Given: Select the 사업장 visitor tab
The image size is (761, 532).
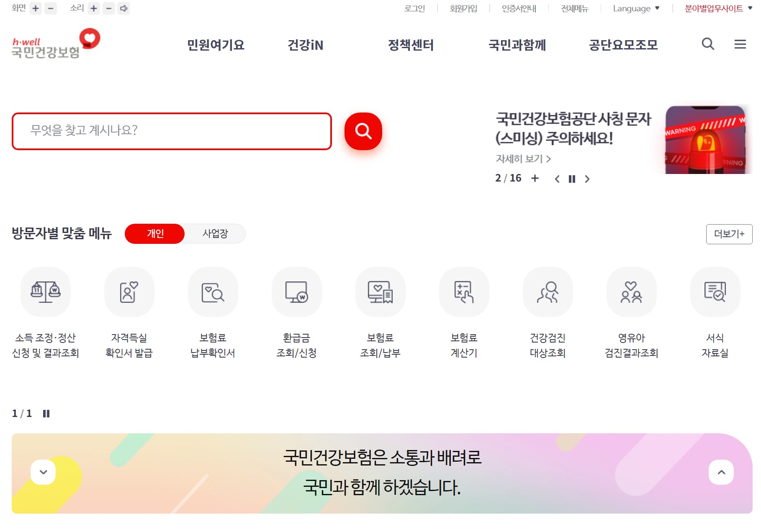Looking at the screenshot, I should 215,233.
